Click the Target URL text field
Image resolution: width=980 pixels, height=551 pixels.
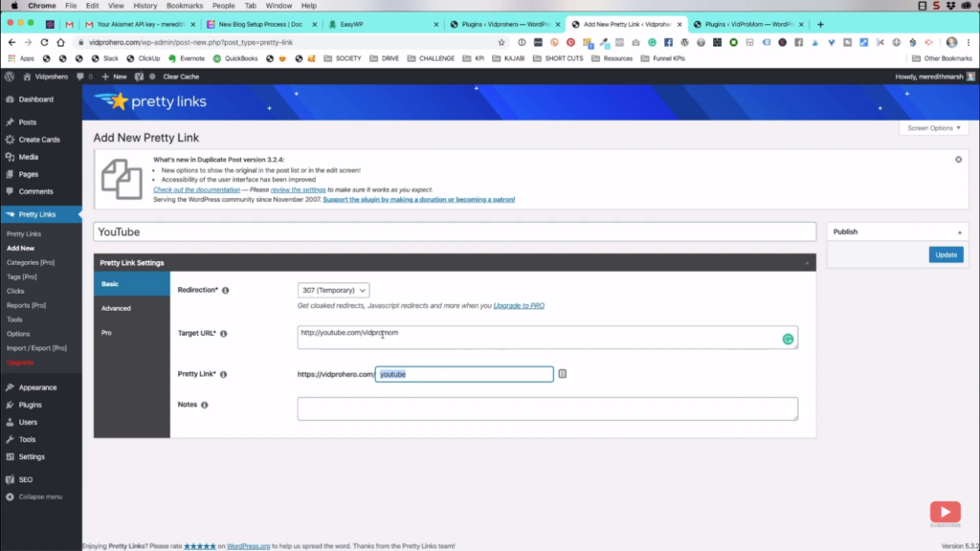pos(547,338)
